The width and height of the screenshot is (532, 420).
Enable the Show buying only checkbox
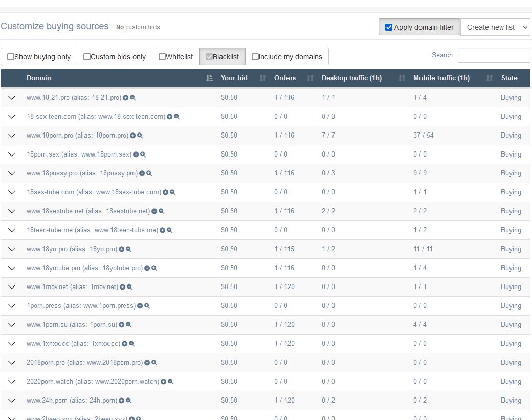[11, 57]
